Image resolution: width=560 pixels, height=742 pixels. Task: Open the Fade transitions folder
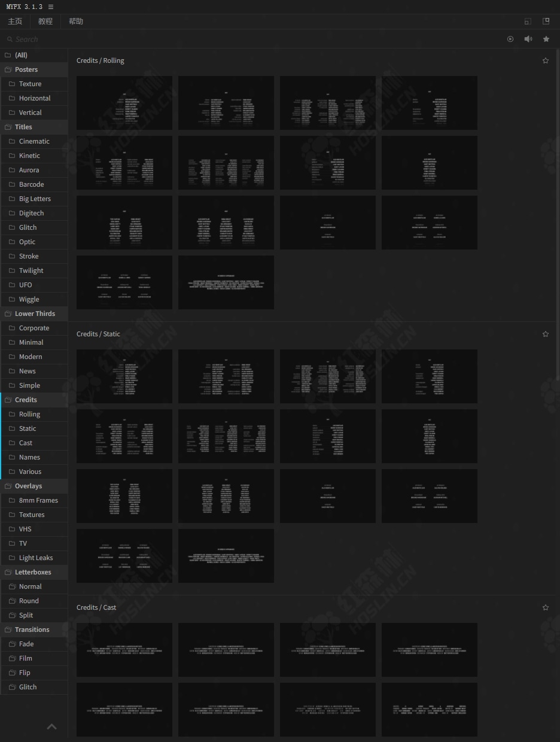(x=34, y=644)
